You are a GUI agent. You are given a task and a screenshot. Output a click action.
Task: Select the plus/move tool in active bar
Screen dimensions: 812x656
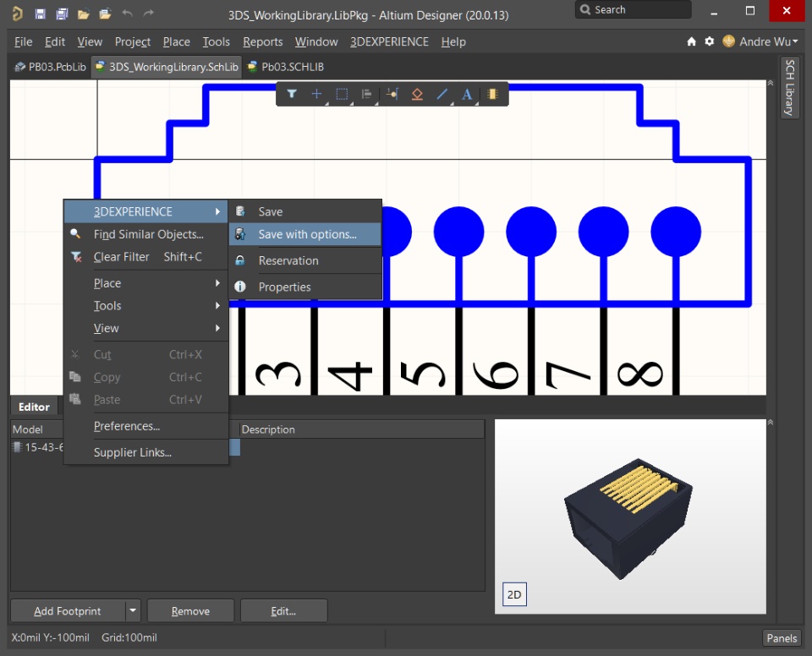pos(316,94)
